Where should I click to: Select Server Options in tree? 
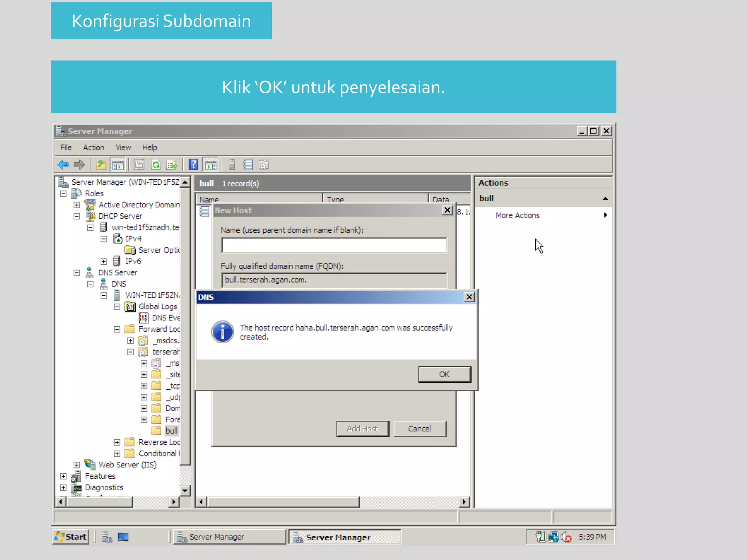(x=159, y=250)
